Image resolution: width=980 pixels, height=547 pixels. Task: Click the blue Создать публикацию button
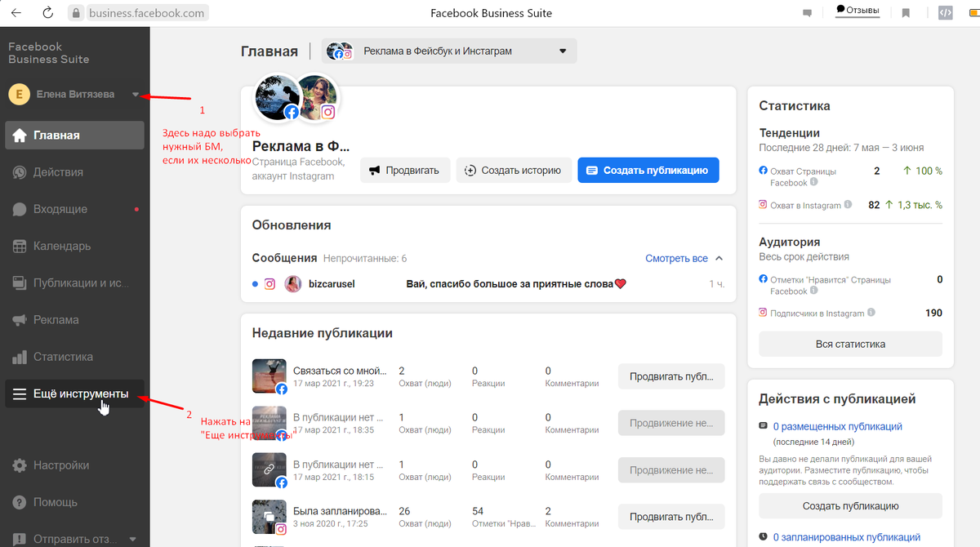coord(648,171)
